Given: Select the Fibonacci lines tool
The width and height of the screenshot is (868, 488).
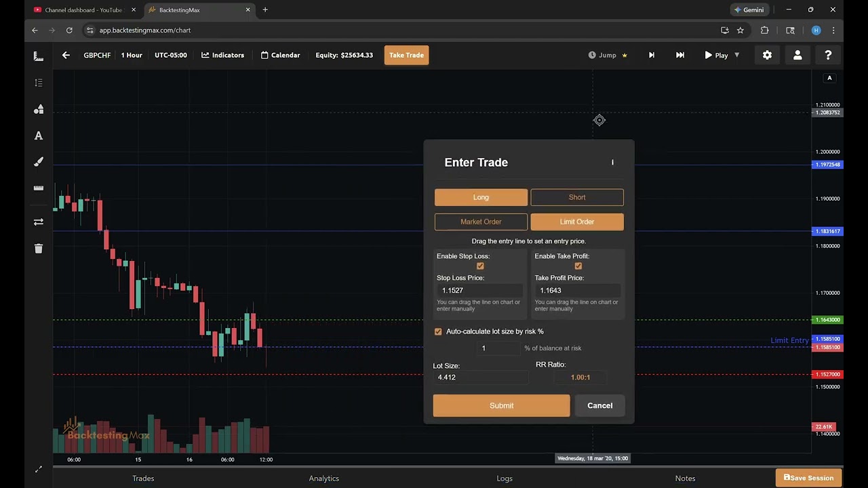Looking at the screenshot, I should point(39,83).
